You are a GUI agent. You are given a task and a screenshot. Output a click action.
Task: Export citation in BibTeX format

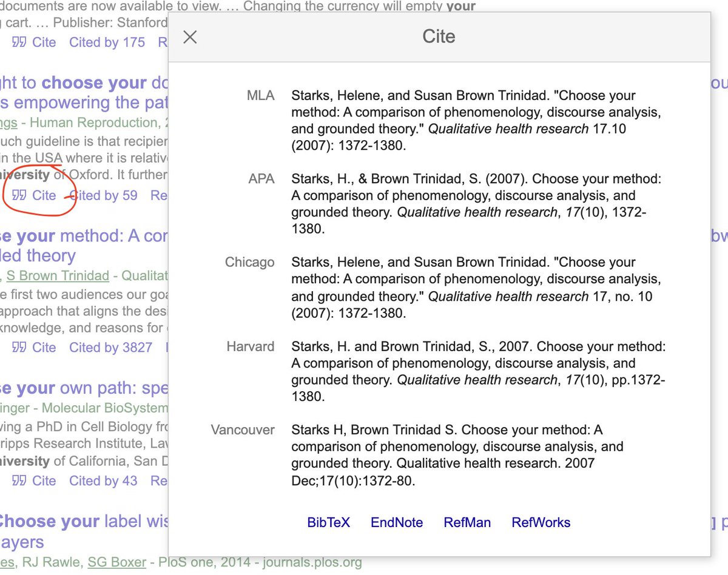coord(328,522)
